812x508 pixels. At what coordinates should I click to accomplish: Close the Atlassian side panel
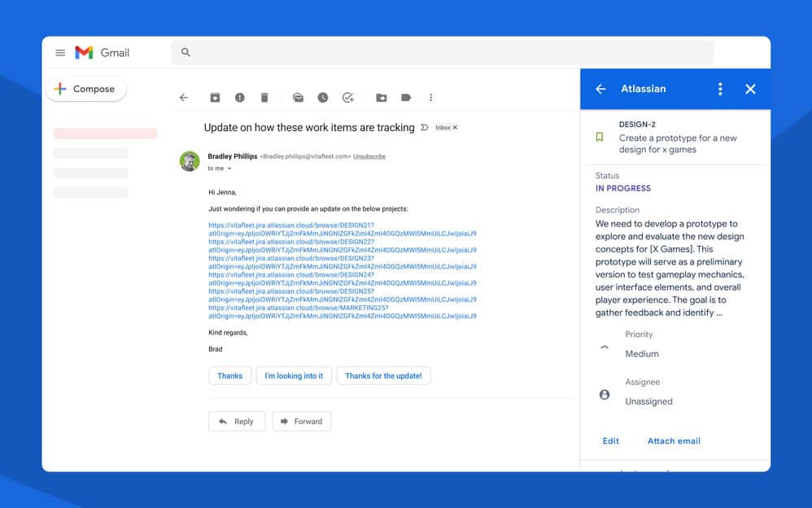pos(750,89)
